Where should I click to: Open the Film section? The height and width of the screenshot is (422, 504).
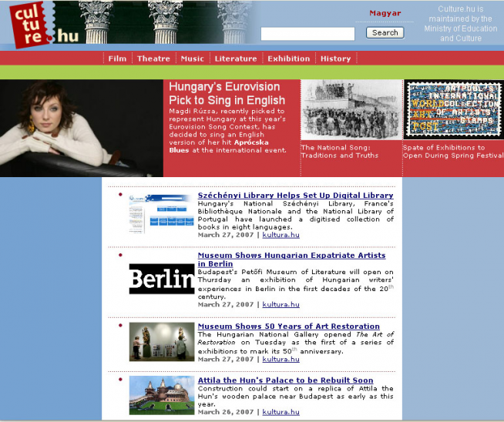(x=117, y=59)
